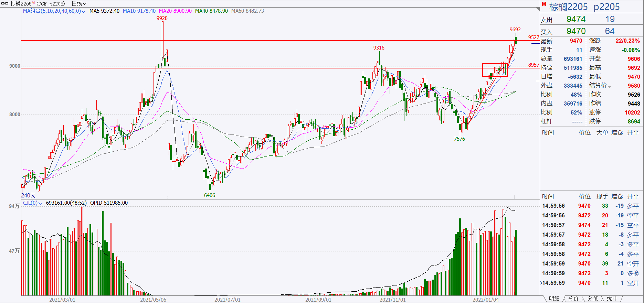
Task: Click the chain link icon beside 棕榈2205 title
Action: (5, 3)
